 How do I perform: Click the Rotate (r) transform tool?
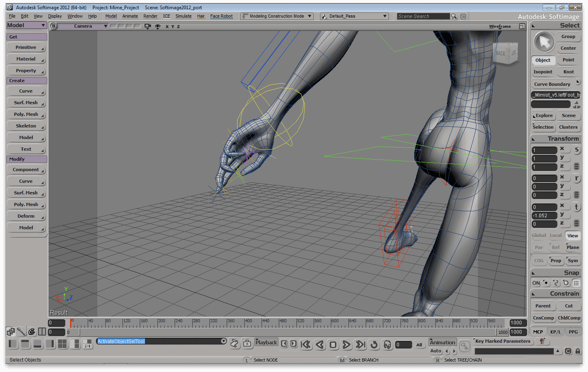coord(576,178)
